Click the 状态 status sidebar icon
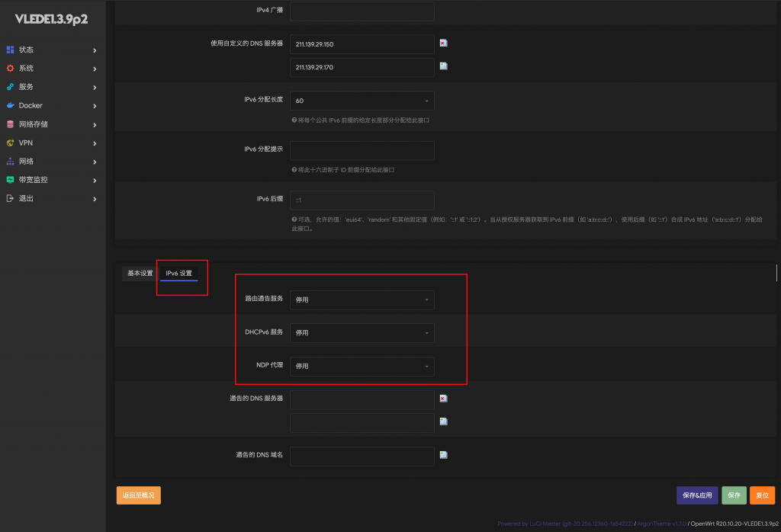781x532 pixels. [10, 50]
